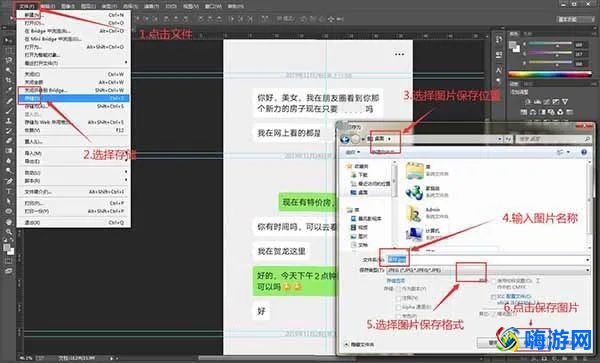
Task: Add a Brightness/Contrast adjustment
Action: point(528,102)
